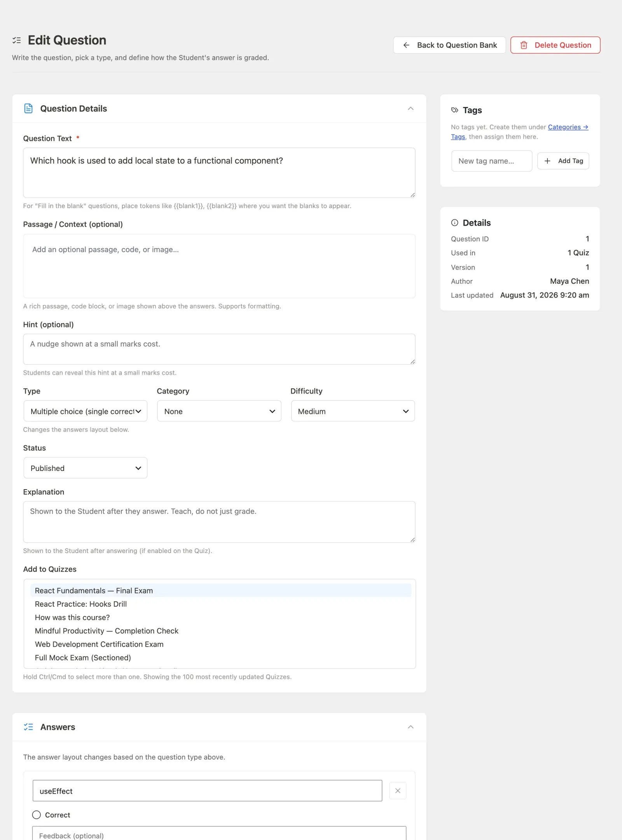
Task: Open the Type dropdown
Action: 86,411
